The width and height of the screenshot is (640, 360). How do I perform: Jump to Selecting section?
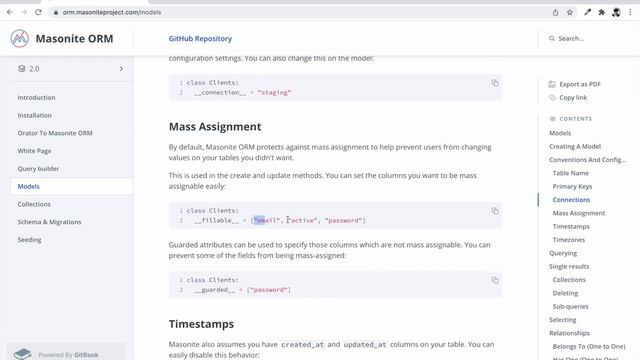tap(562, 320)
